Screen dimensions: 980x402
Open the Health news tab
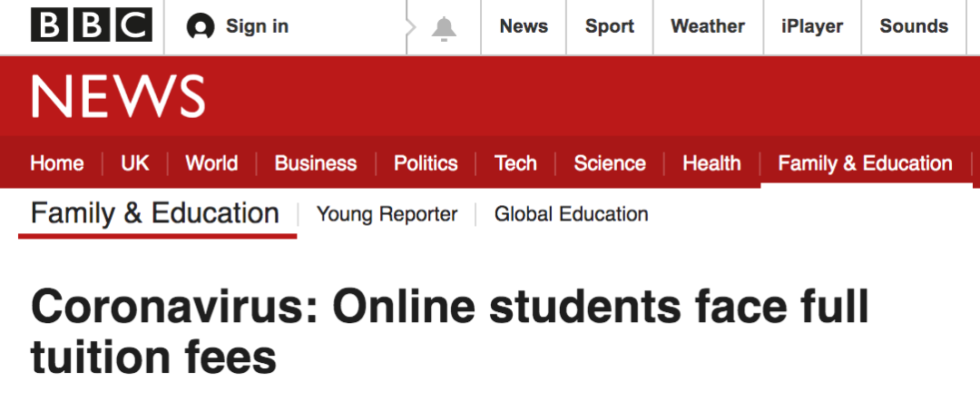pos(711,163)
